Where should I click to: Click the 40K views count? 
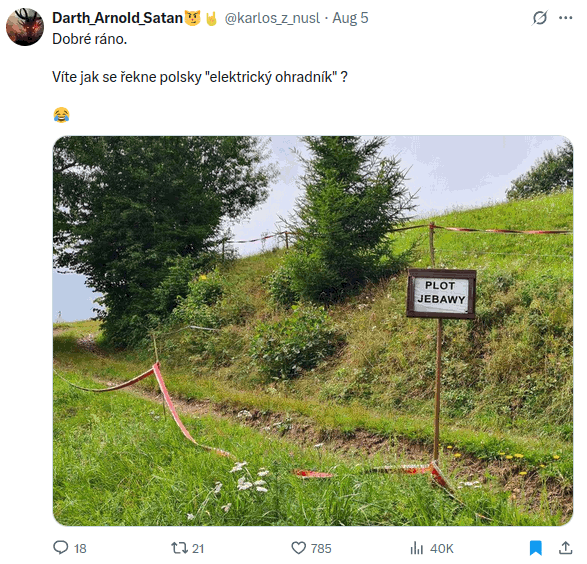(x=442, y=549)
